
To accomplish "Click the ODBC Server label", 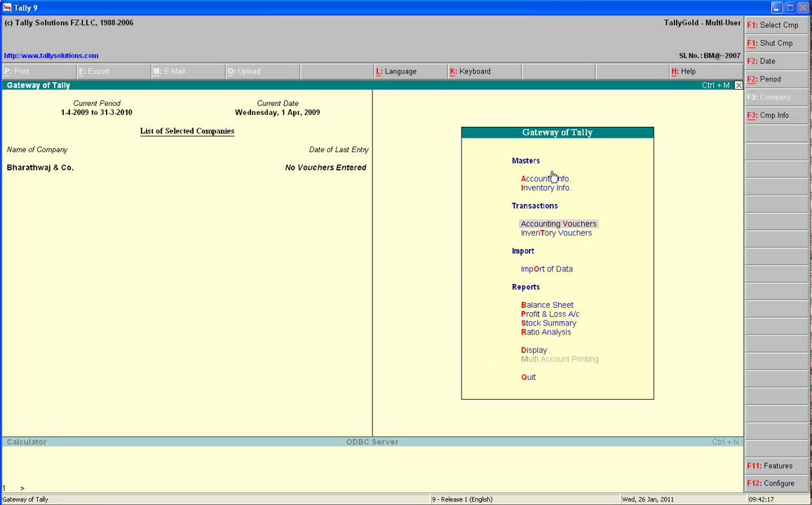I will click(x=372, y=442).
